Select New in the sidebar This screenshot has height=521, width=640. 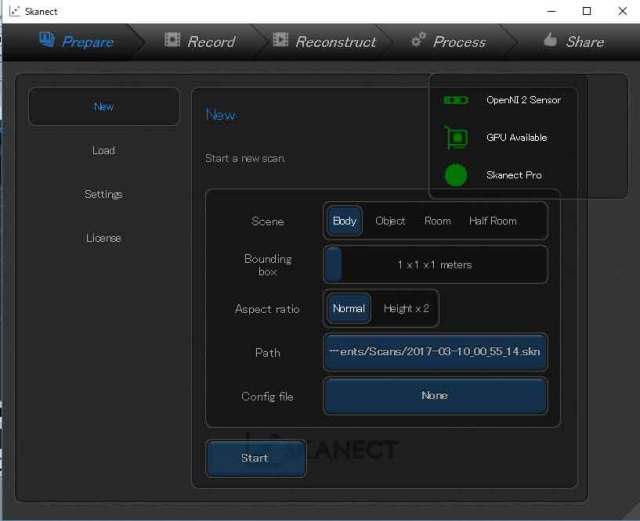104,107
